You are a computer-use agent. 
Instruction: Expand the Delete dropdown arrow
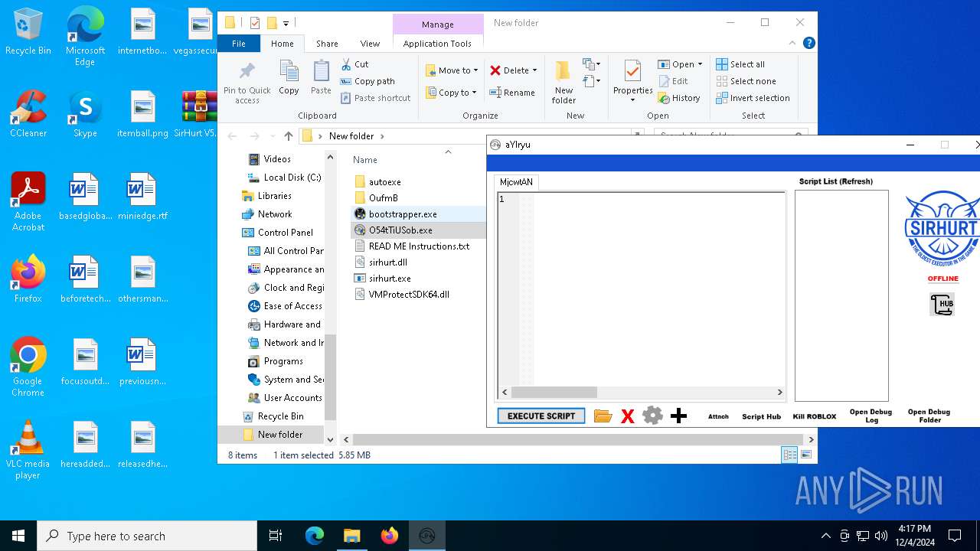534,70
